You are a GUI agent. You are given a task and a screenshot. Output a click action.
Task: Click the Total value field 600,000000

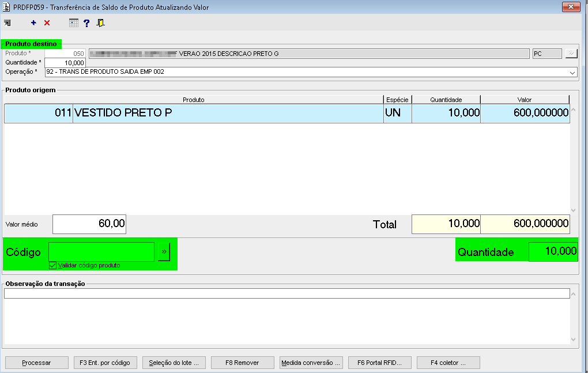click(525, 224)
